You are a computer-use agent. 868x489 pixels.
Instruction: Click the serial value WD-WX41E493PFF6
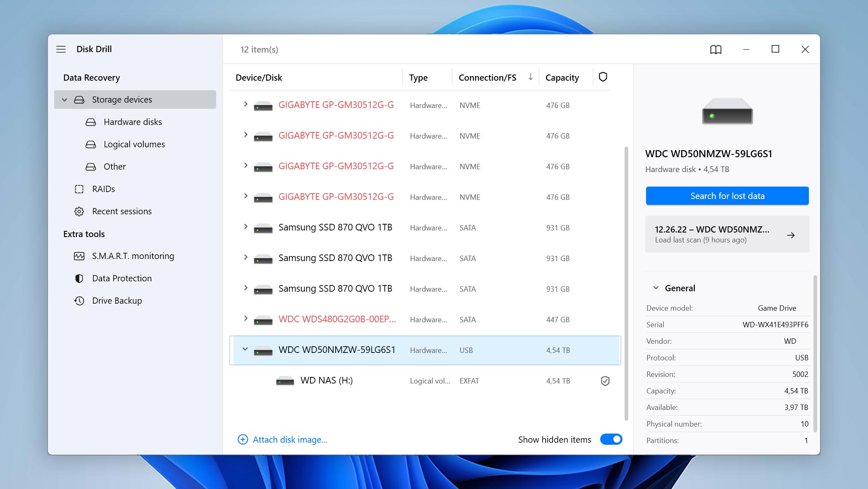(775, 324)
